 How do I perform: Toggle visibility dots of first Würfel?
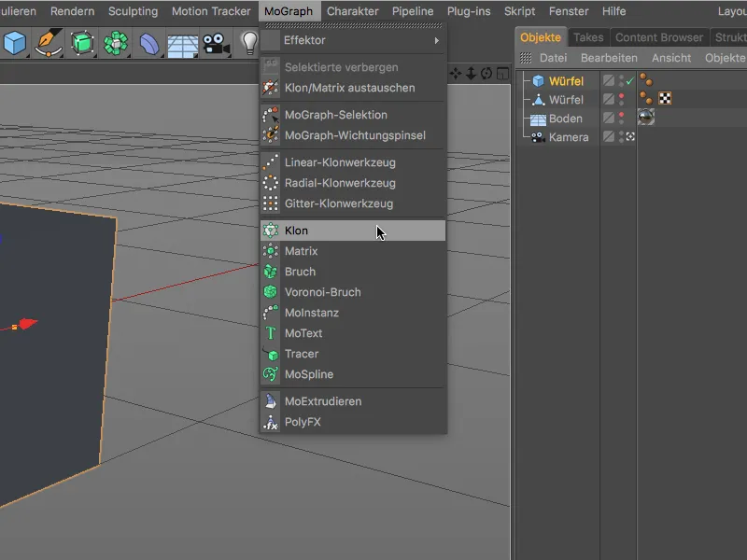click(621, 81)
